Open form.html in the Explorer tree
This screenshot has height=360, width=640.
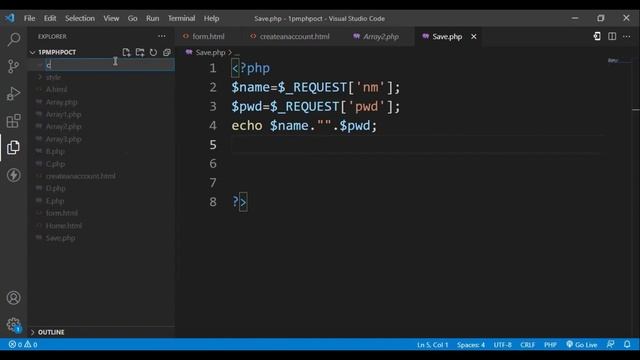tap(61, 213)
